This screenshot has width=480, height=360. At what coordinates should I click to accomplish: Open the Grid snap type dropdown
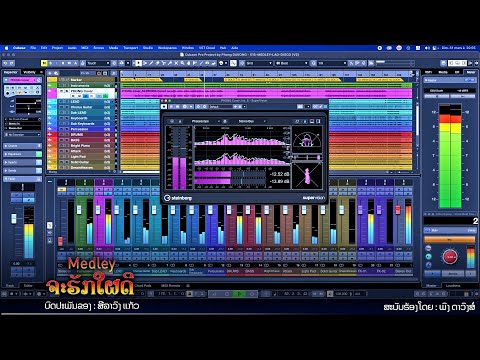point(259,63)
